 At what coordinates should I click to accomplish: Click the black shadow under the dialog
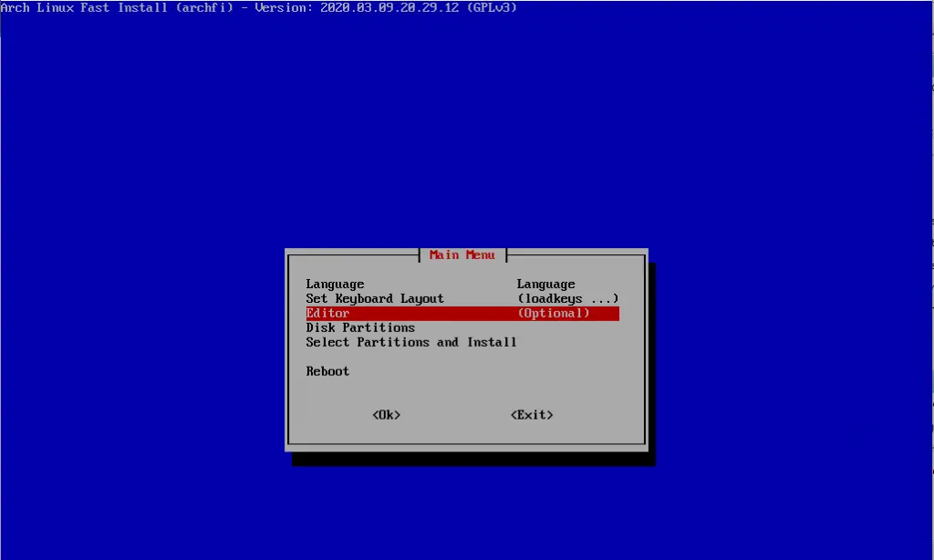pos(472,459)
